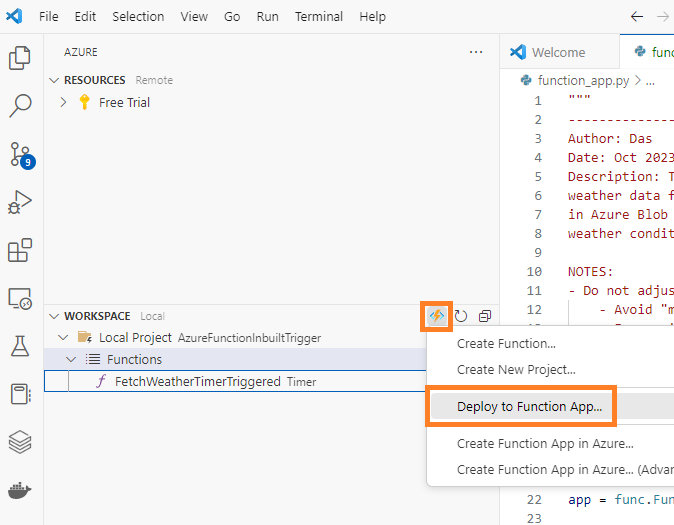Open the Edit menu
This screenshot has width=674, height=525.
click(85, 17)
